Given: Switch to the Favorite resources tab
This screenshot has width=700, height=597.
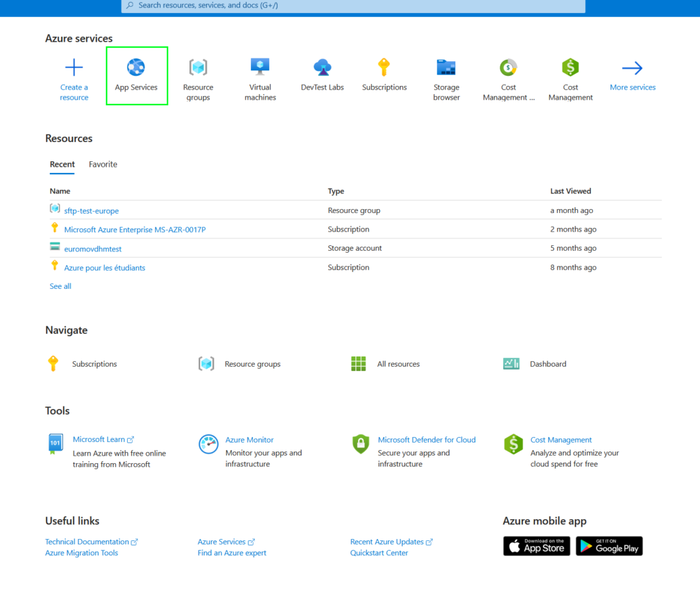Looking at the screenshot, I should click(x=103, y=164).
